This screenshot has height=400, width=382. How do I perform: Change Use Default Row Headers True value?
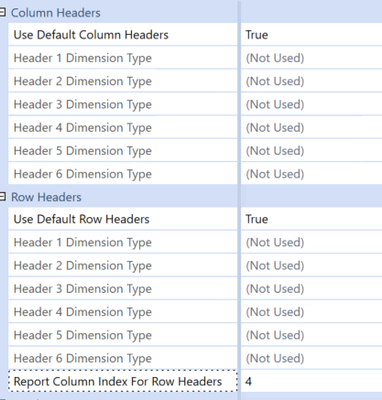pos(312,219)
